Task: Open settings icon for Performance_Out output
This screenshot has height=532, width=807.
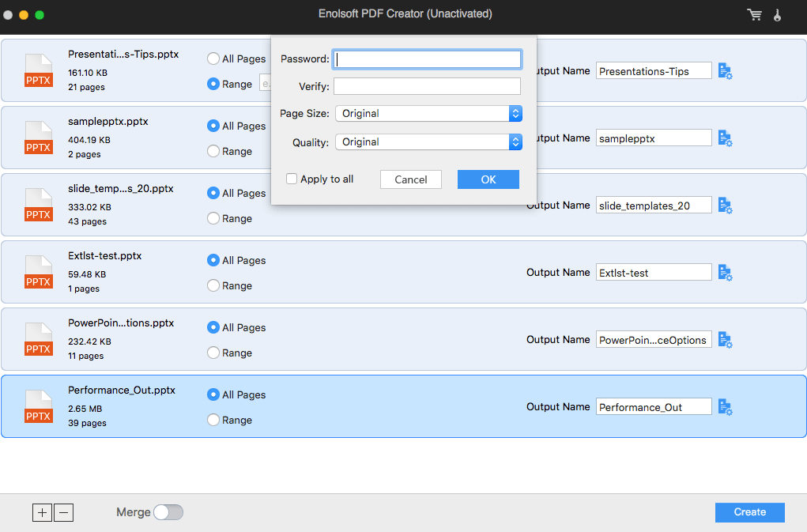Action: (x=725, y=407)
